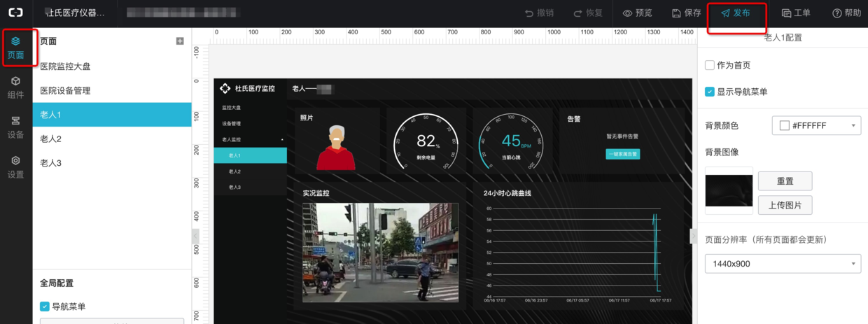Click the 老人1配置 panel title

click(783, 38)
